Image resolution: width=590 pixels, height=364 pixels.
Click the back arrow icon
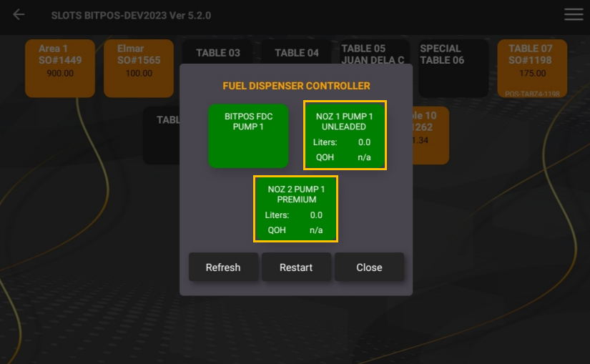click(x=19, y=15)
